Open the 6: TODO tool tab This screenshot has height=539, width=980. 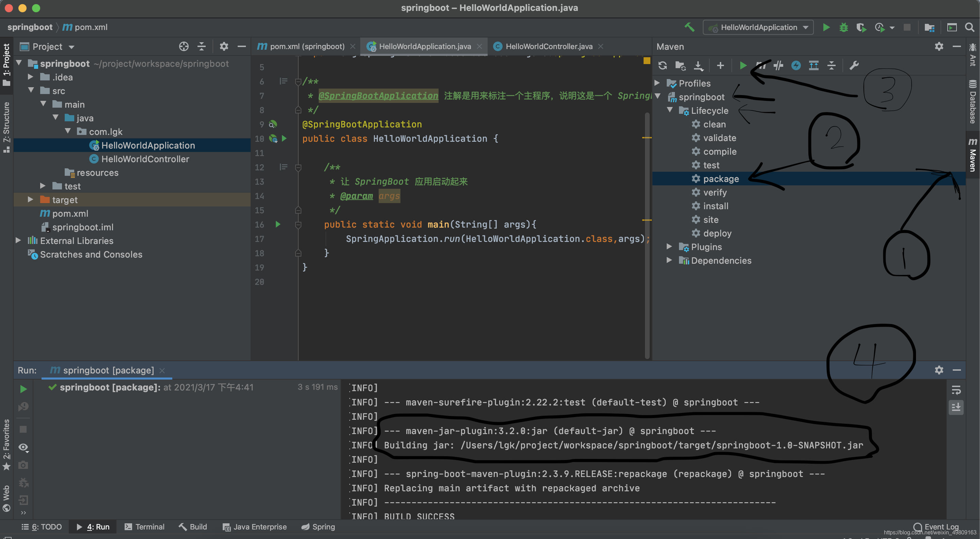click(x=42, y=527)
